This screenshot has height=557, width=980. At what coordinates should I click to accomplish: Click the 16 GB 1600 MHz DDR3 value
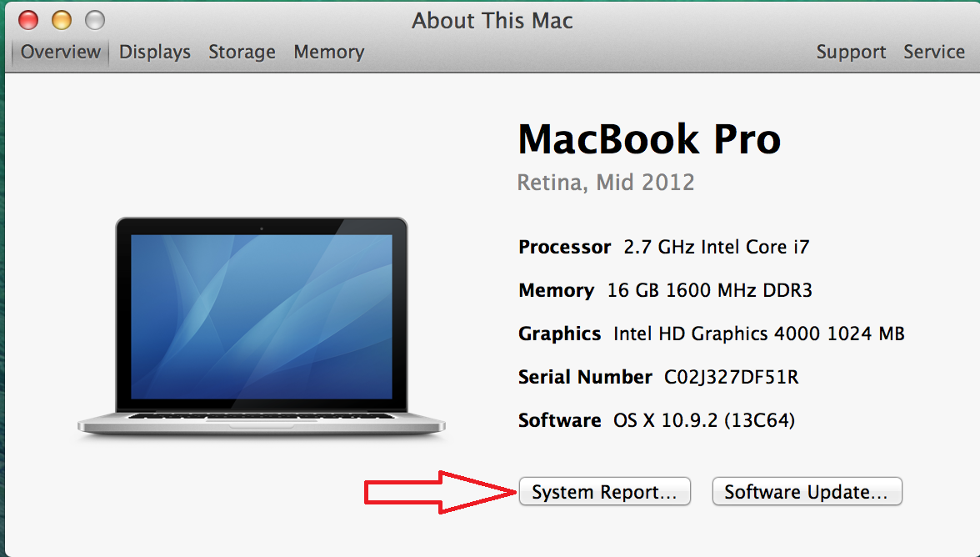click(x=710, y=290)
